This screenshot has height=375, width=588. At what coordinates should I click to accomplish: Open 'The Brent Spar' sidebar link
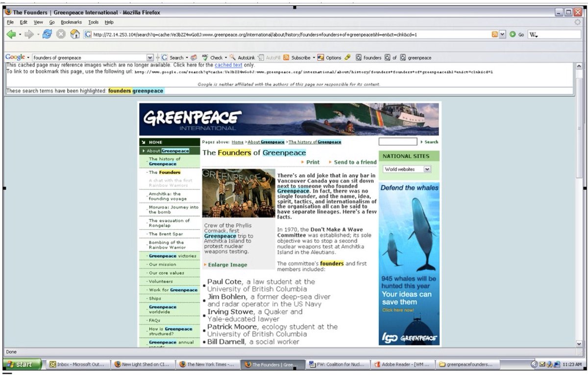pos(166,234)
